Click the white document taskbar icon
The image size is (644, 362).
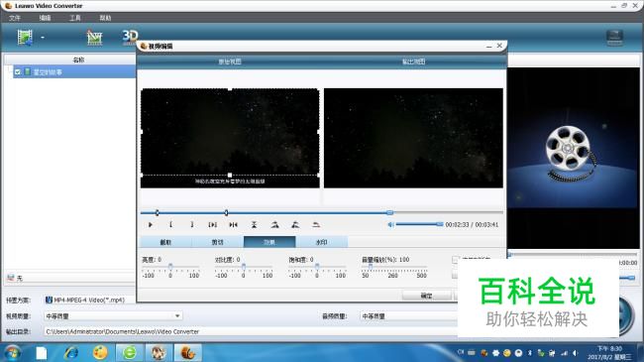(42, 353)
